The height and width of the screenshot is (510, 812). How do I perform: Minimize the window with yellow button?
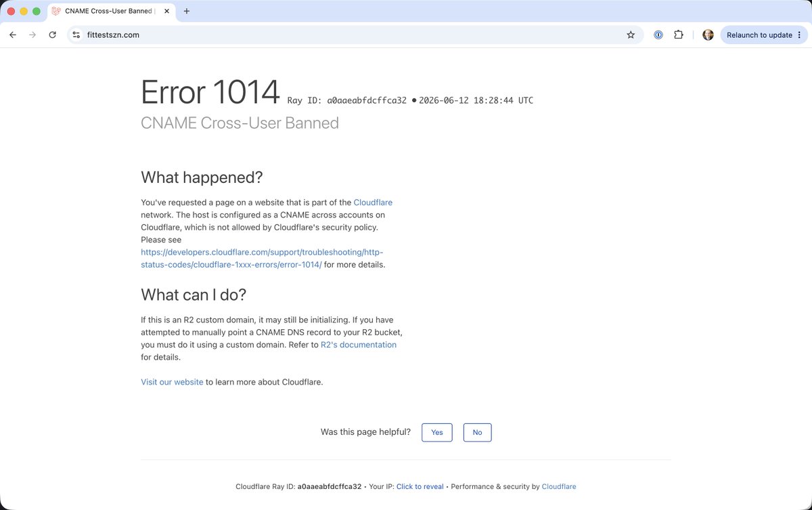coord(24,12)
